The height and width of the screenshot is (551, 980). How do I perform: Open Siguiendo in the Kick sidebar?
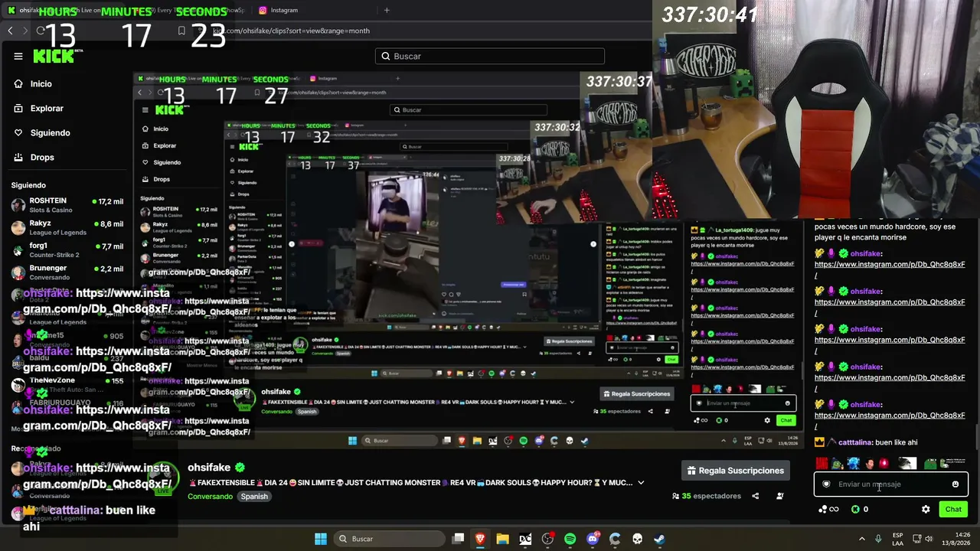click(41, 132)
